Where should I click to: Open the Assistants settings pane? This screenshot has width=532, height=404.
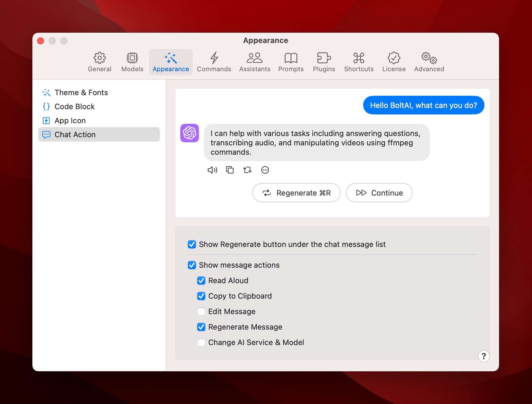254,61
